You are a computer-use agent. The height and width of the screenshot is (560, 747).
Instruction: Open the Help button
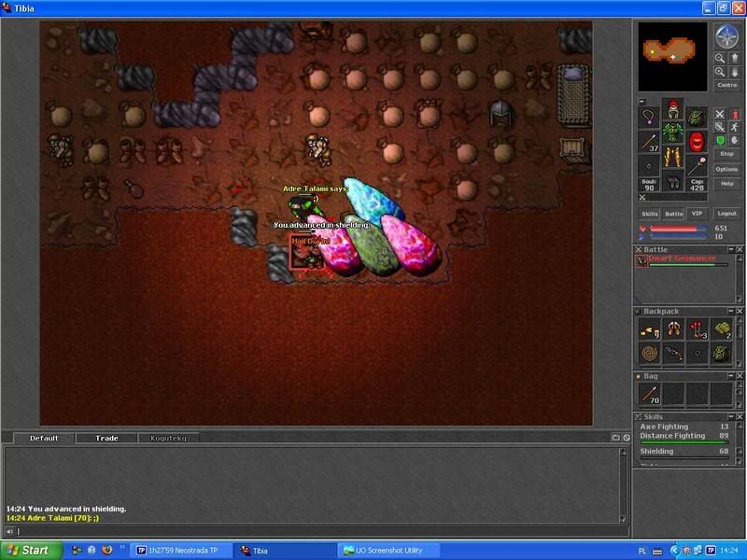tap(727, 184)
